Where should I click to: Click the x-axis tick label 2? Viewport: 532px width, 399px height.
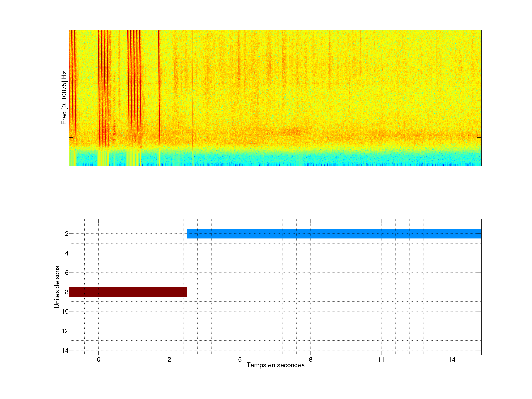[169, 359]
